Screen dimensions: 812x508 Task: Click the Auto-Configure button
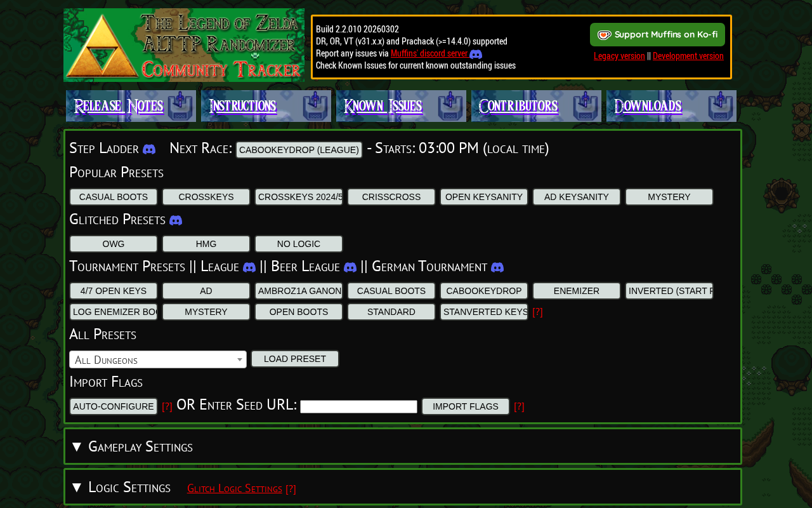click(x=114, y=406)
